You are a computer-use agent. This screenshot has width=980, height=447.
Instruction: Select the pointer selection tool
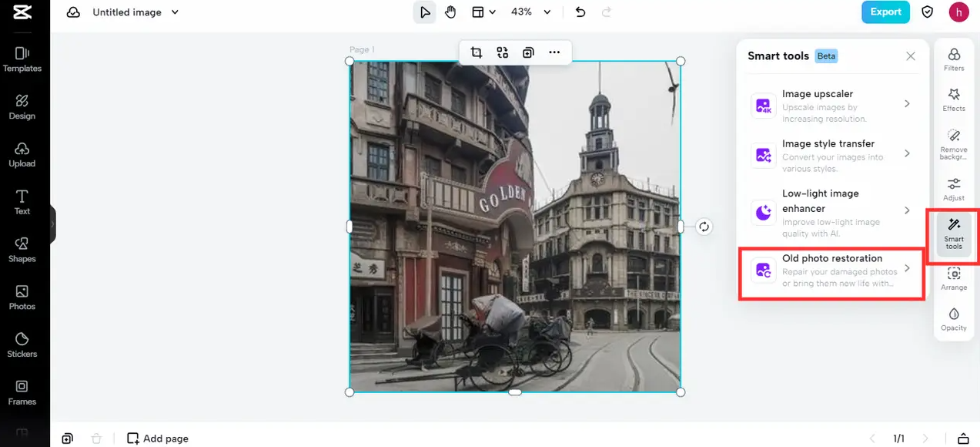(x=424, y=12)
